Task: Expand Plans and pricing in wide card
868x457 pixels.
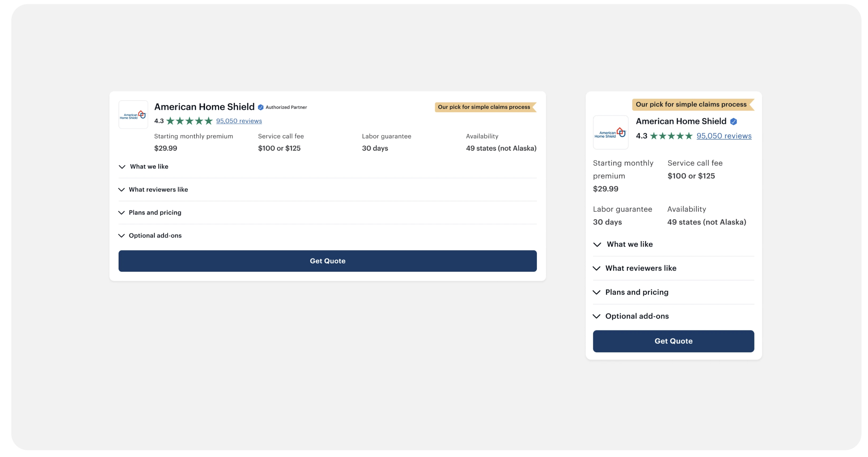Action: 155,213
